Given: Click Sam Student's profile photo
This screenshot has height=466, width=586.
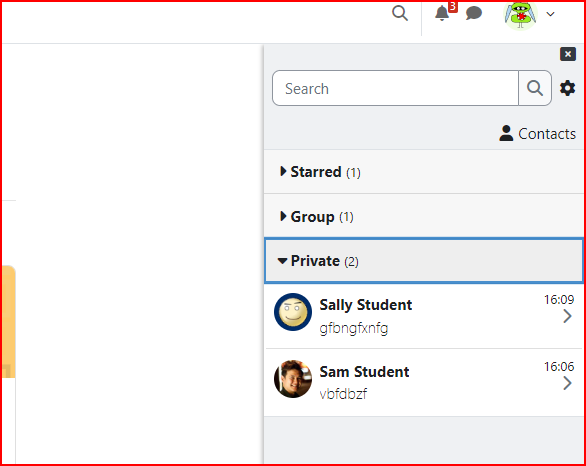Looking at the screenshot, I should pyautogui.click(x=293, y=379).
